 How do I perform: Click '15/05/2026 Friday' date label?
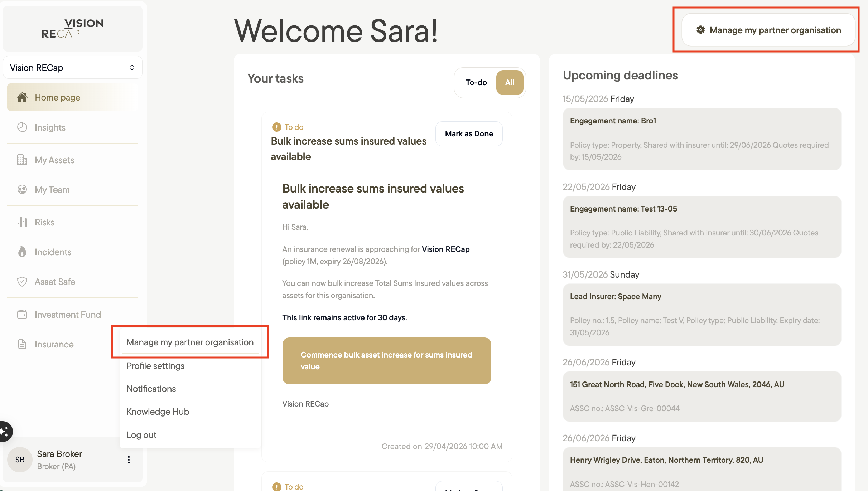tap(598, 99)
